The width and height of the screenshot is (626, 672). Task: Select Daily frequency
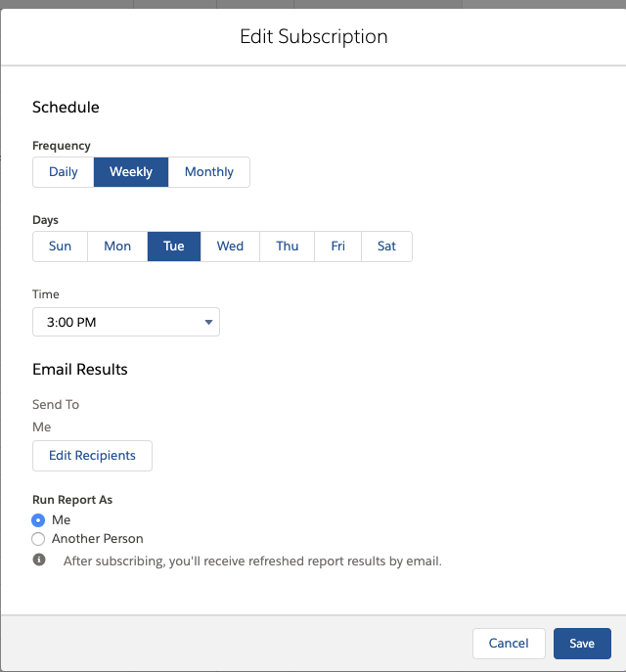pos(64,172)
